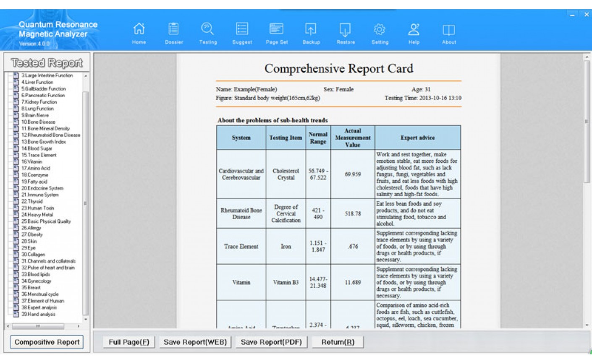Image resolution: width=592 pixels, height=364 pixels.
Task: Select 28.Skin report
Action: coord(29,241)
